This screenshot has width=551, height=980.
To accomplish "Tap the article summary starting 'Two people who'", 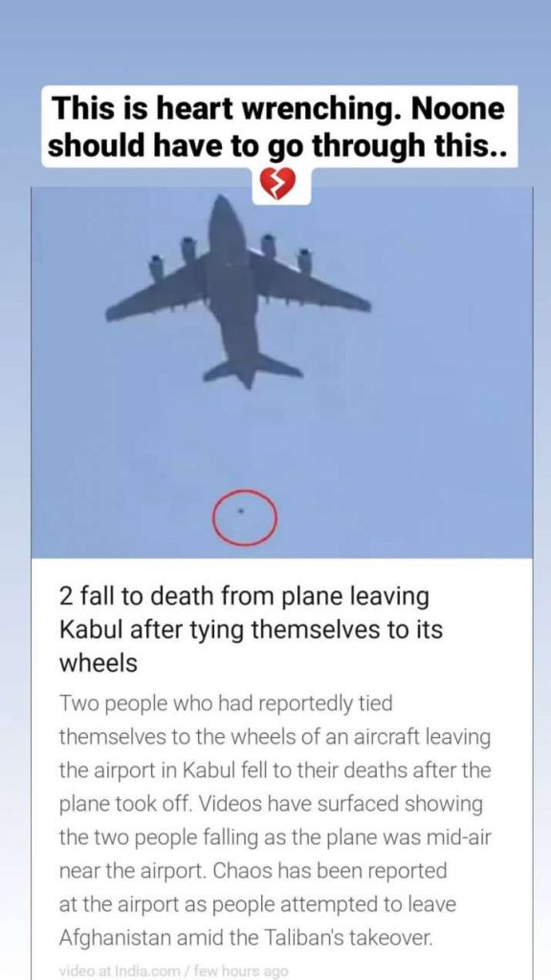I will pos(275,820).
